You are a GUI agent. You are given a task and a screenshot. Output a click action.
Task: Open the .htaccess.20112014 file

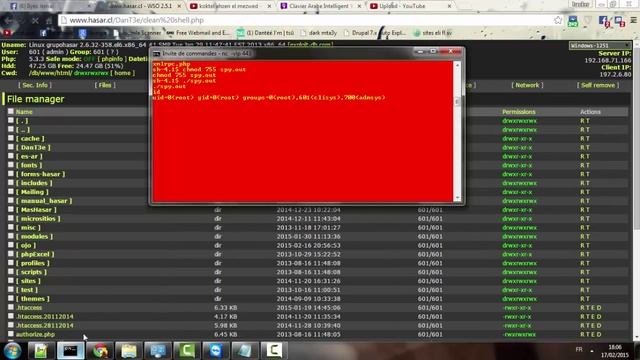(45, 316)
